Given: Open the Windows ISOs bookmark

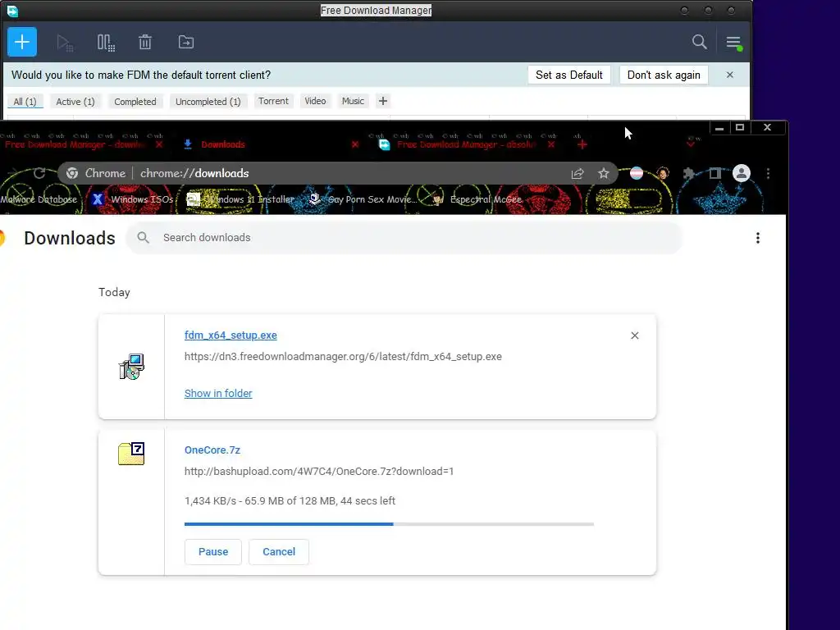Looking at the screenshot, I should click(133, 199).
